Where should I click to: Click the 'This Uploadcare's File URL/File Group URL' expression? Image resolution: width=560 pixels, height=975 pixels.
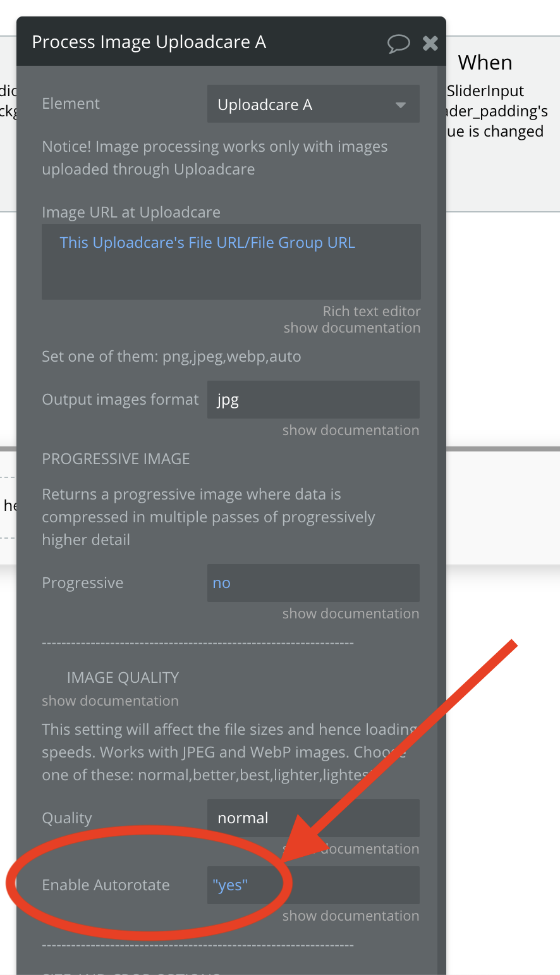207,243
